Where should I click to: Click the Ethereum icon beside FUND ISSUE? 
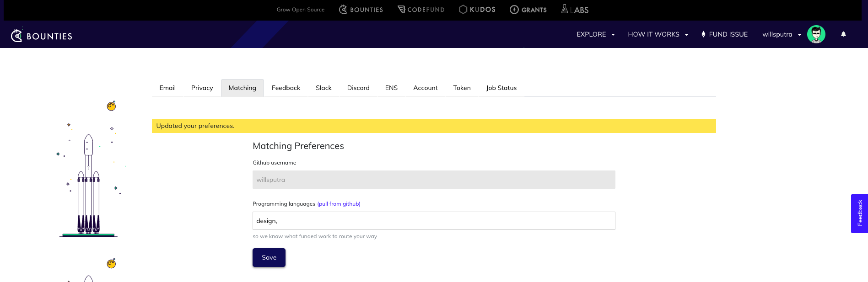coord(703,34)
